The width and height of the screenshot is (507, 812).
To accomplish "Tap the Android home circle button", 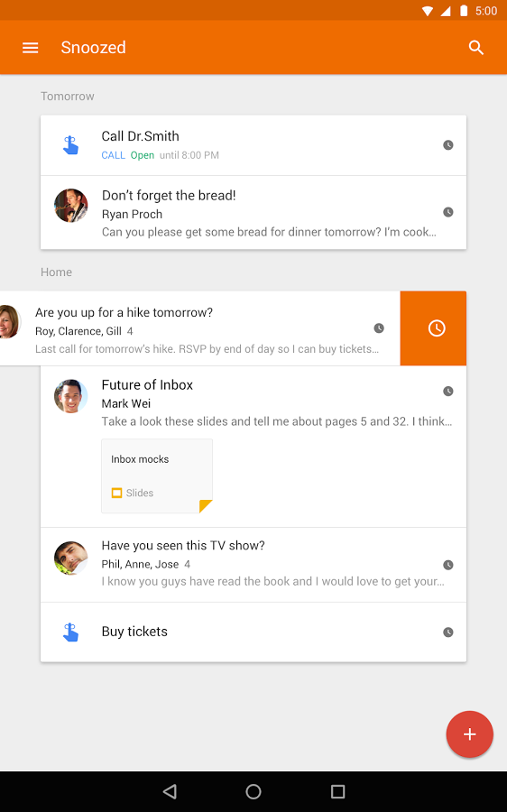I will [253, 791].
